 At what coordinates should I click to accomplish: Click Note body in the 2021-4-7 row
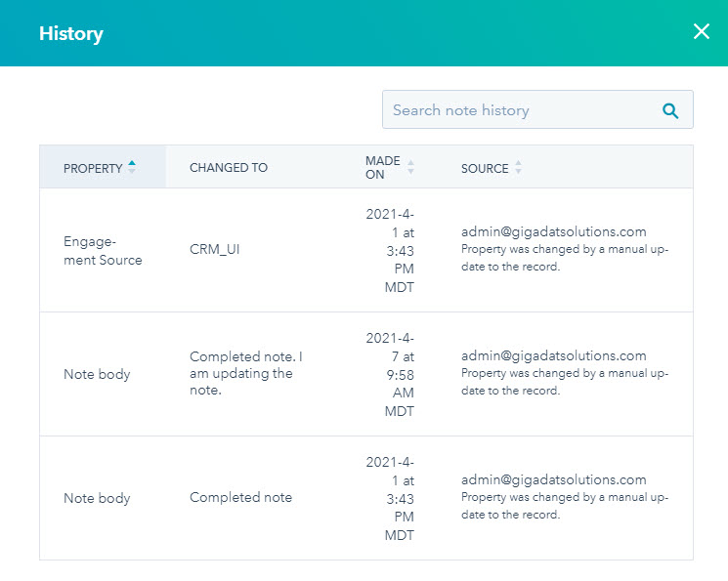tap(97, 374)
